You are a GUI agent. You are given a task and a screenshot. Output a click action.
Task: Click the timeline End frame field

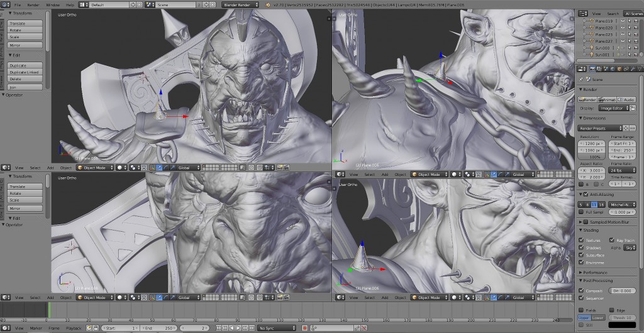point(160,328)
